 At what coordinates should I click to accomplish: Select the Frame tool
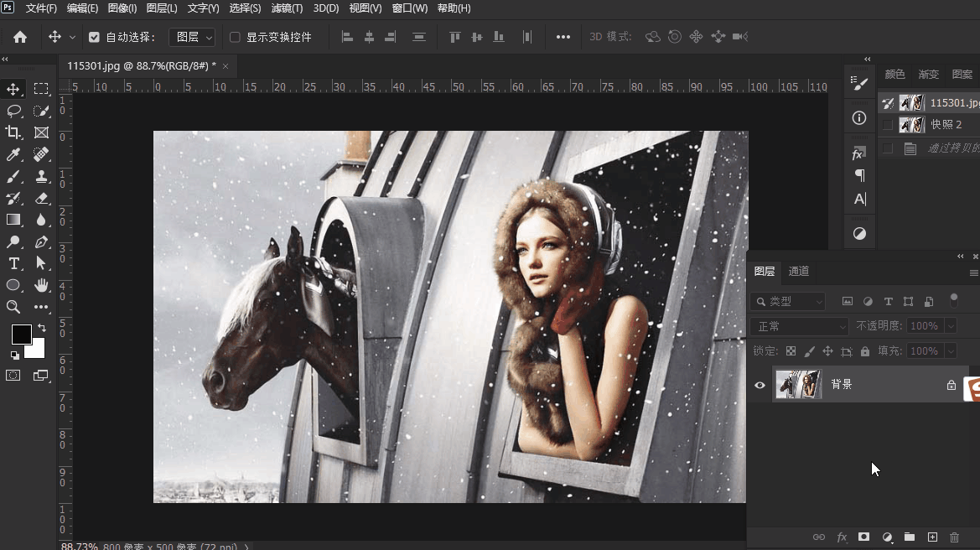tap(41, 132)
